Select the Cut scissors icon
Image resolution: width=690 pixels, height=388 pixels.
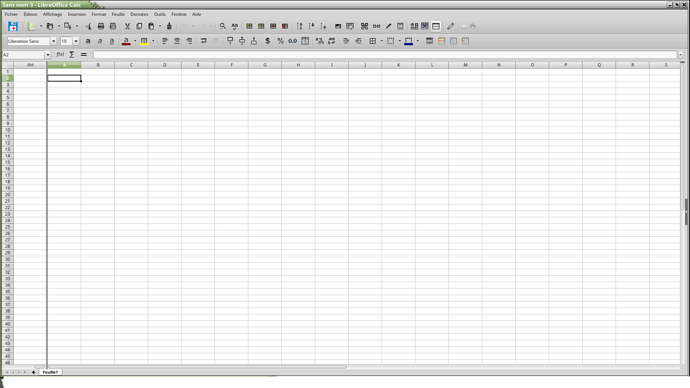pyautogui.click(x=127, y=26)
